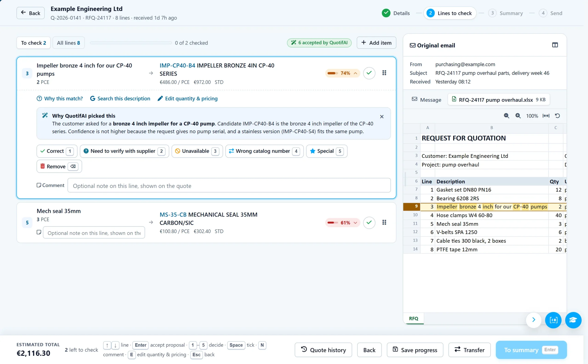Fit spreadsheet preview to width

click(x=546, y=116)
